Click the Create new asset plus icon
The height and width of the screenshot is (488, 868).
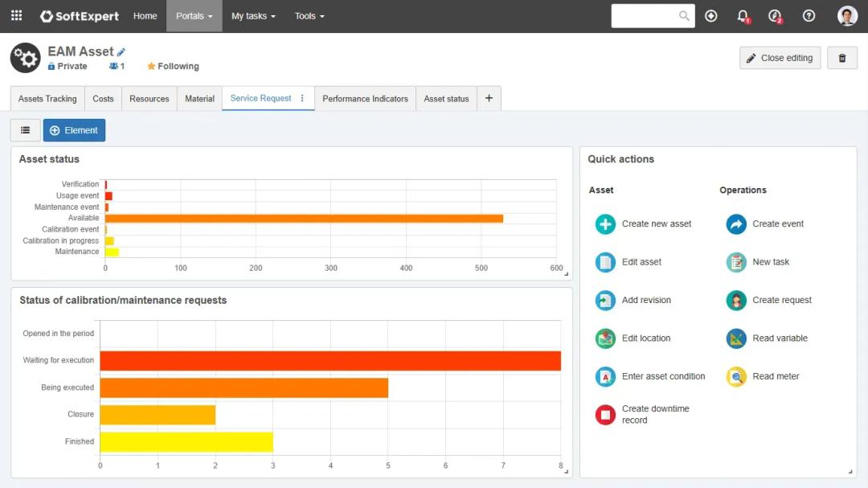tap(605, 224)
